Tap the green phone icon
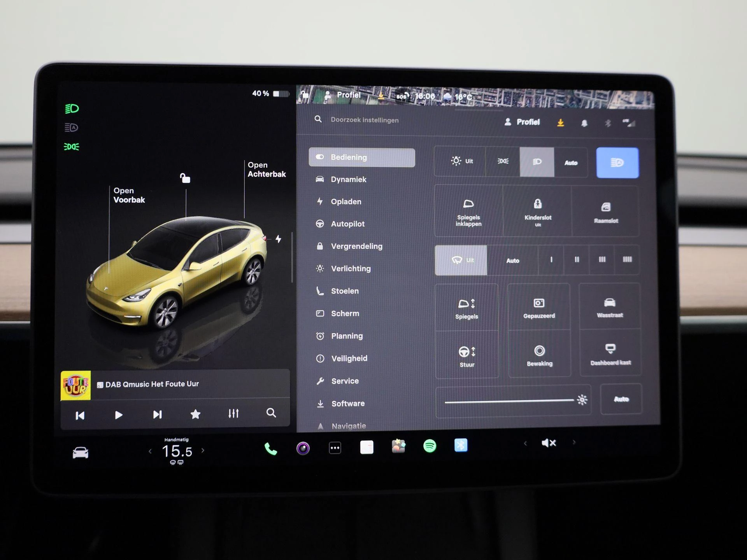 (x=270, y=449)
